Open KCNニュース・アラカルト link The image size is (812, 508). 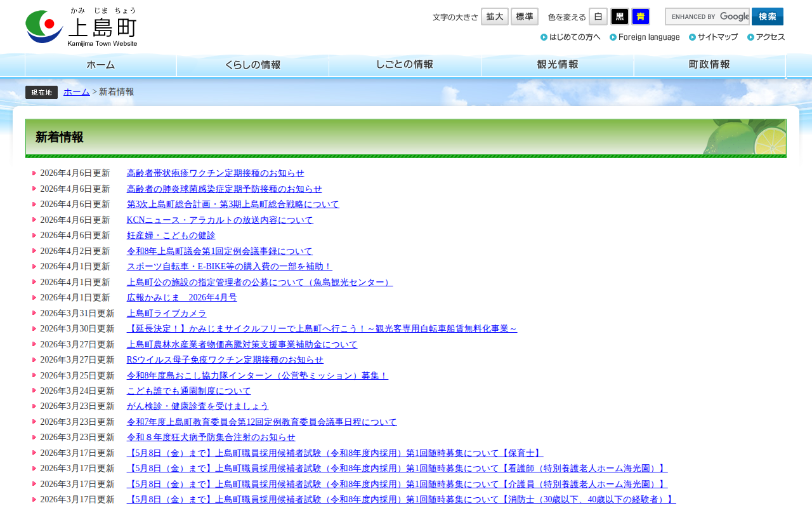(220, 220)
